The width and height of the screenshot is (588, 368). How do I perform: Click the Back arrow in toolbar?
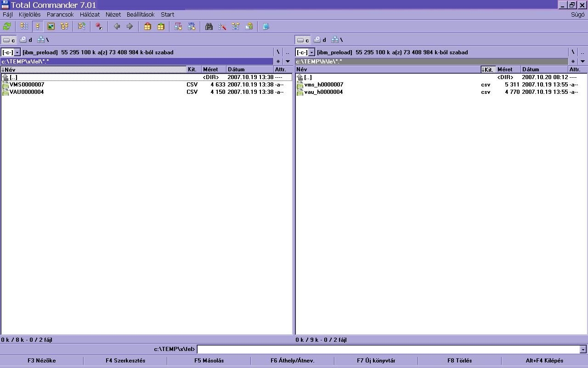tap(117, 27)
